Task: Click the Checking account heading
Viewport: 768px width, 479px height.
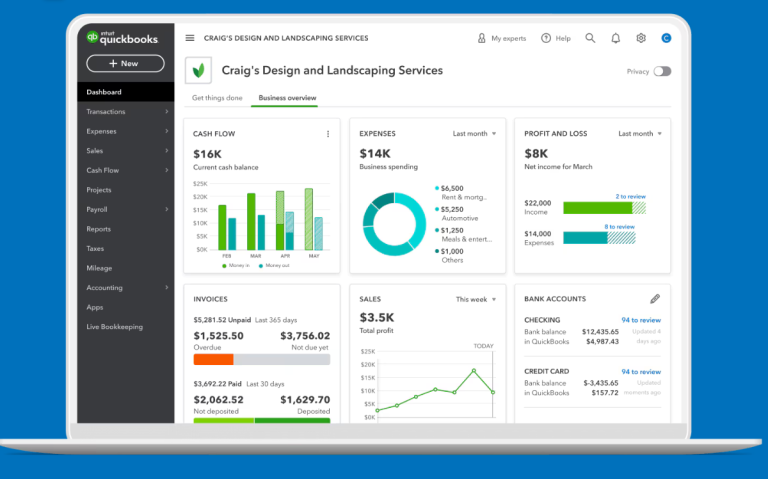Action: 542,320
